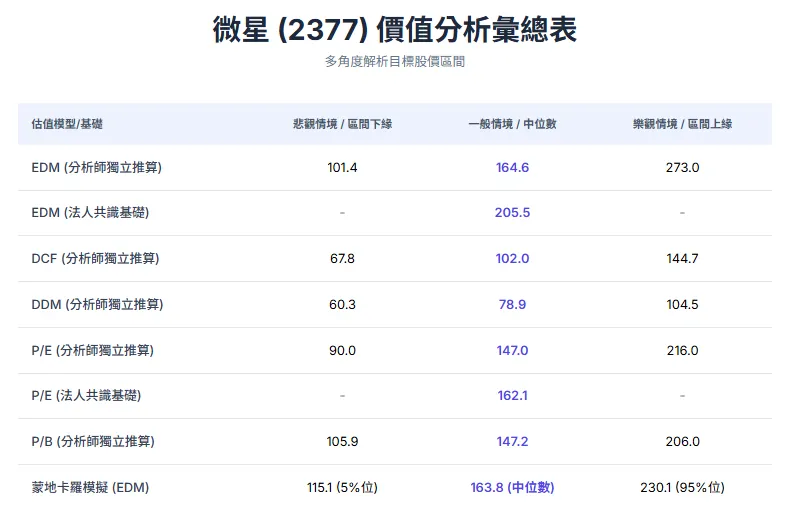The height and width of the screenshot is (510, 788).
Task: Click the median value 147.0
Action: point(512,350)
